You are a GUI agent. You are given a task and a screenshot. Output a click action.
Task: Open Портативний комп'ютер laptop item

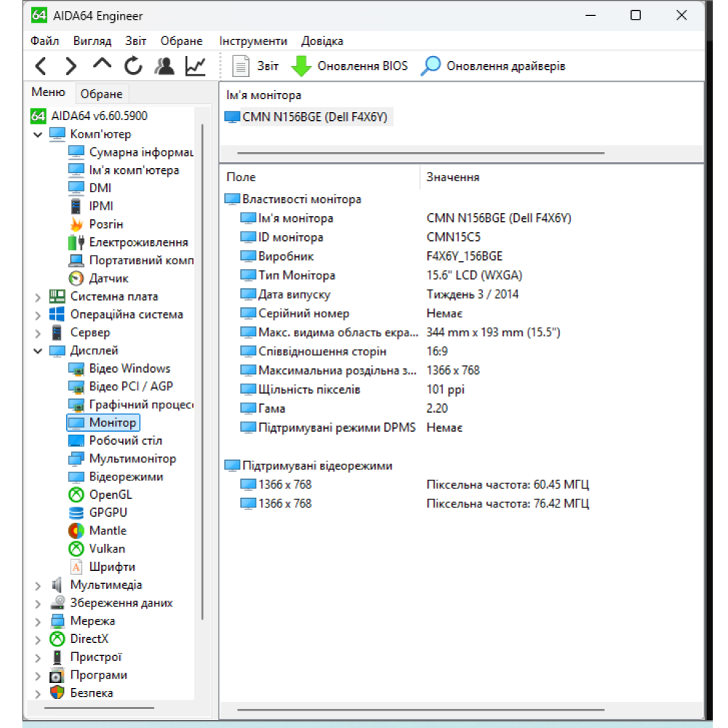(x=130, y=260)
